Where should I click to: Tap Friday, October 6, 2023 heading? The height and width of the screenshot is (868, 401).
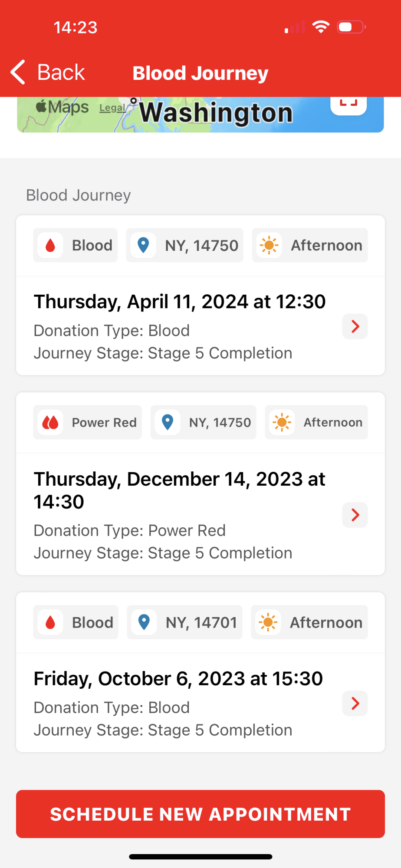(x=178, y=678)
